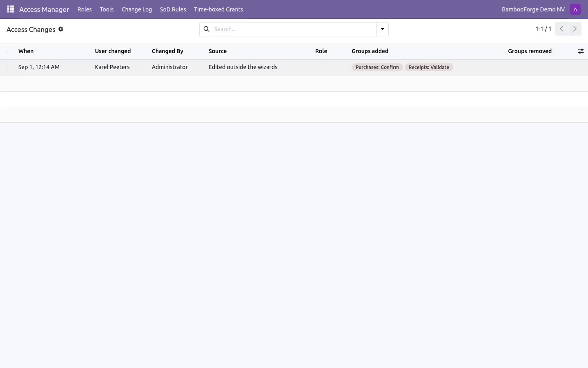
Task: Go to next page of records
Action: click(575, 29)
